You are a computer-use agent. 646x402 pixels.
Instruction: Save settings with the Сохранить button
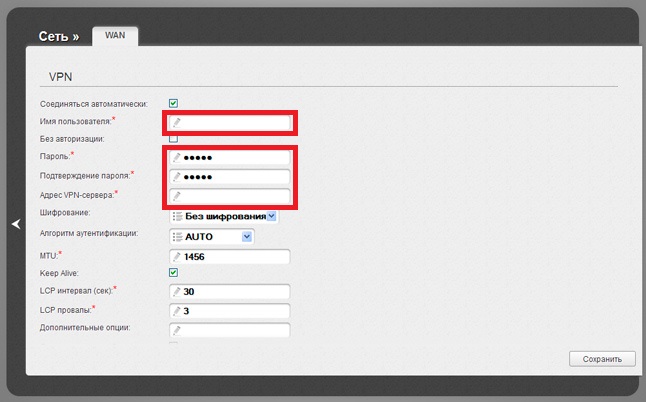(x=602, y=359)
